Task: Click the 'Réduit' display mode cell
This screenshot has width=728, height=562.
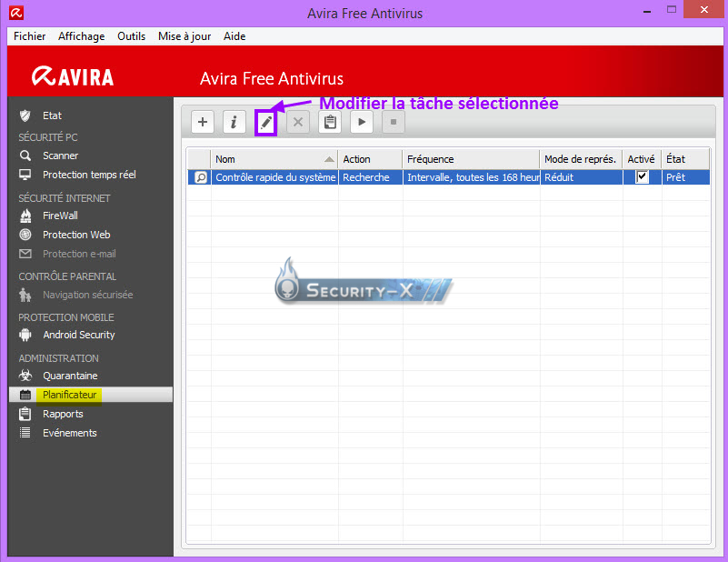Action: pos(582,177)
